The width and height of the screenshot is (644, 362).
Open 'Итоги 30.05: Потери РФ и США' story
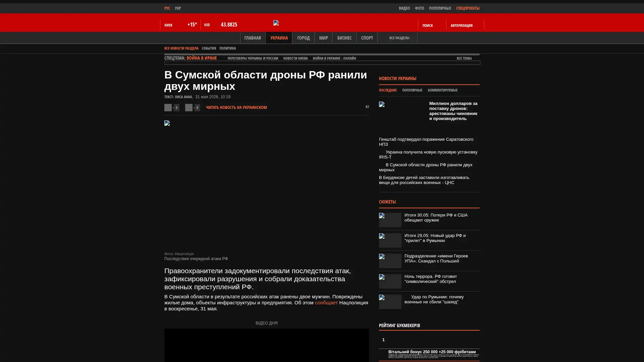point(436,218)
